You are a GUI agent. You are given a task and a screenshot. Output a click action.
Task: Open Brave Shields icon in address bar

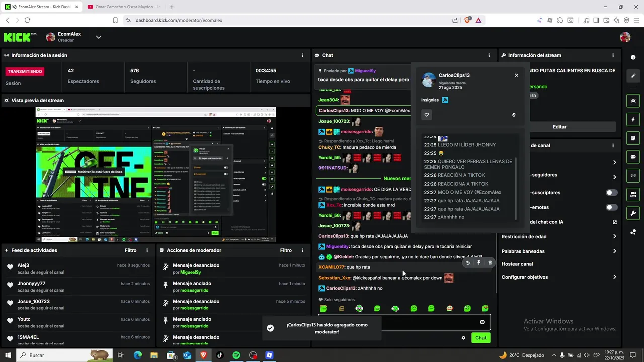click(468, 20)
